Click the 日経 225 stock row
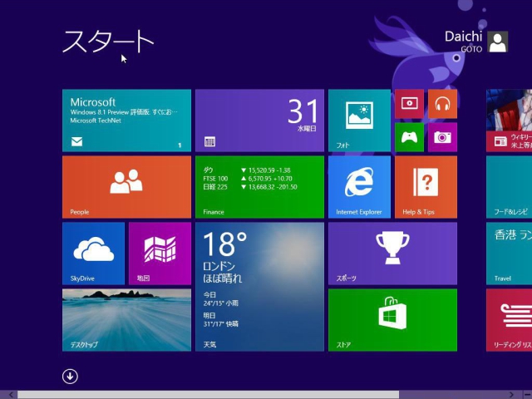The image size is (532, 399). point(250,187)
